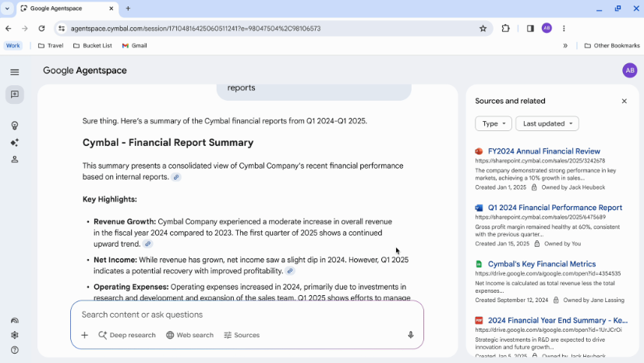Click the address bar URL

(x=196, y=28)
